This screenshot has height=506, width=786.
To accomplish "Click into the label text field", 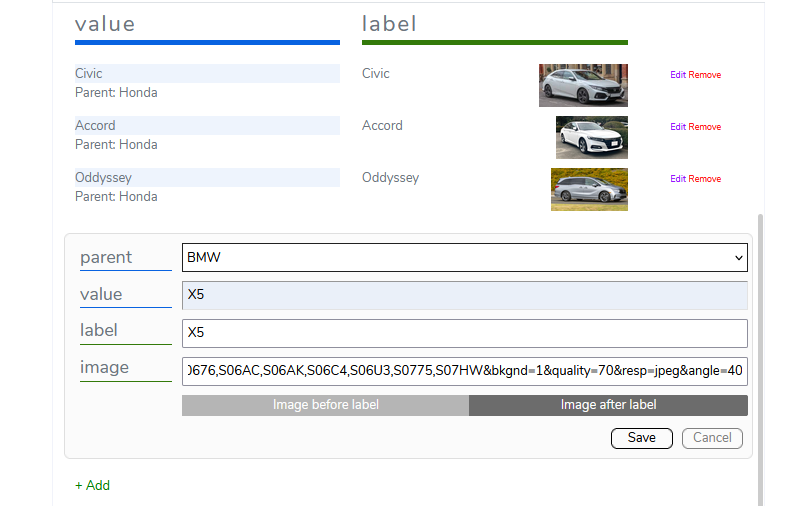I will click(464, 333).
